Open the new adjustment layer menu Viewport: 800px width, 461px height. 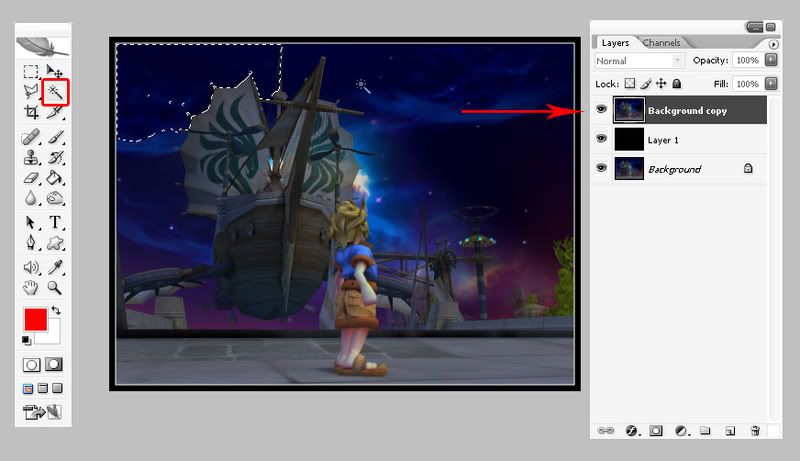point(682,431)
